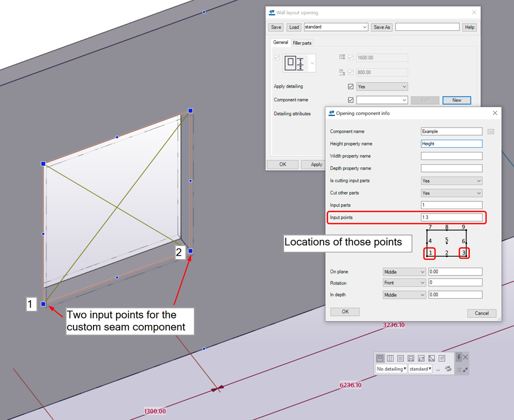Viewport: 514px width, 420px height.
Task: Switch to the Filler parts tab
Action: click(302, 43)
